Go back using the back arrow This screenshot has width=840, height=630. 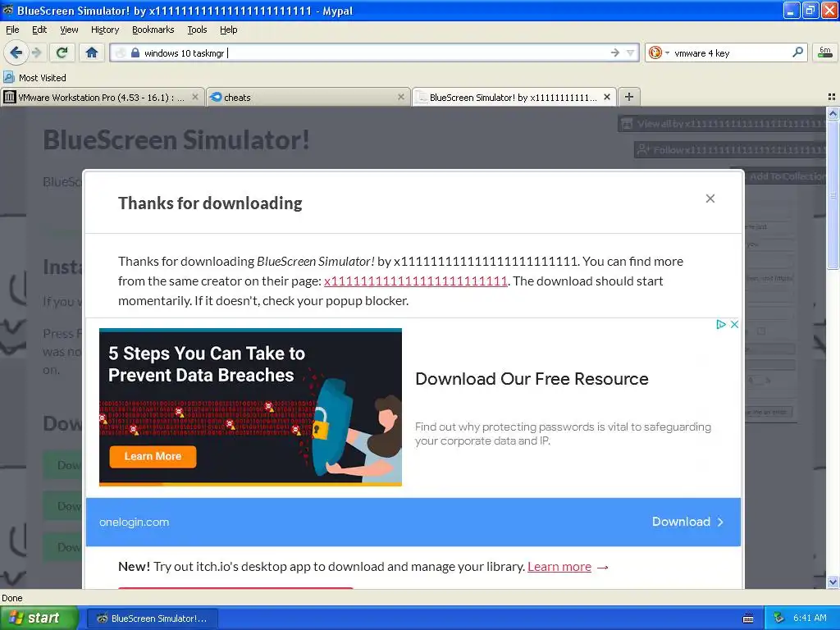[16, 52]
